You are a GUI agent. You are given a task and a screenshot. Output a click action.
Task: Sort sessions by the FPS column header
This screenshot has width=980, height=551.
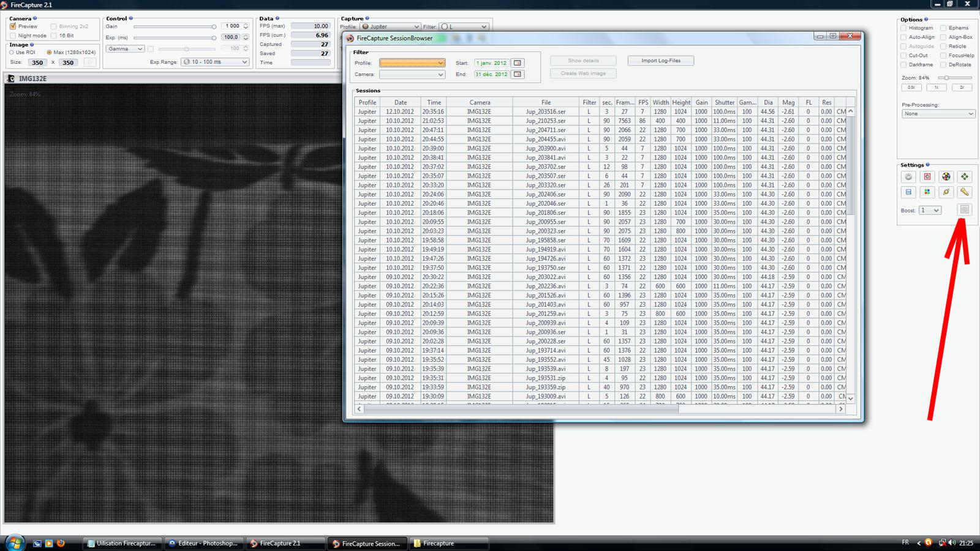643,102
